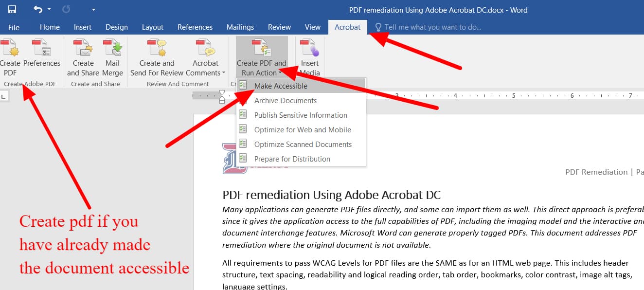
Task: Save the document with the floppy disk icon
Action: [12, 9]
